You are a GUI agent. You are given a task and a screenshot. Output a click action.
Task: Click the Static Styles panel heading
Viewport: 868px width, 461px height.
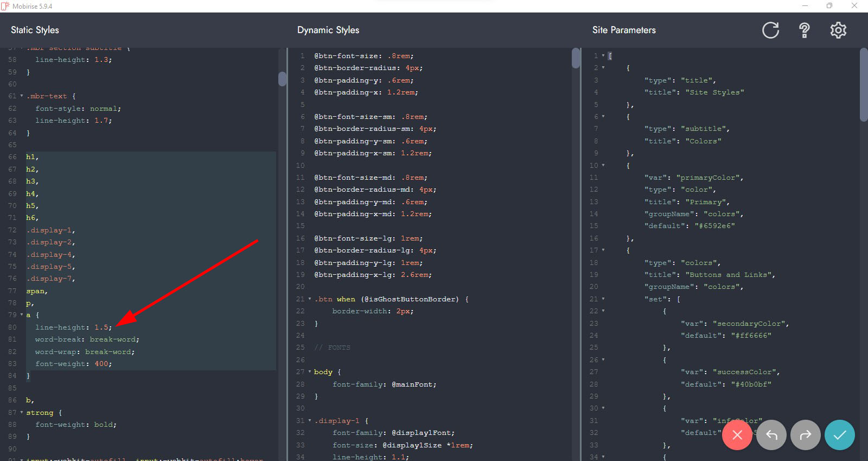click(35, 30)
